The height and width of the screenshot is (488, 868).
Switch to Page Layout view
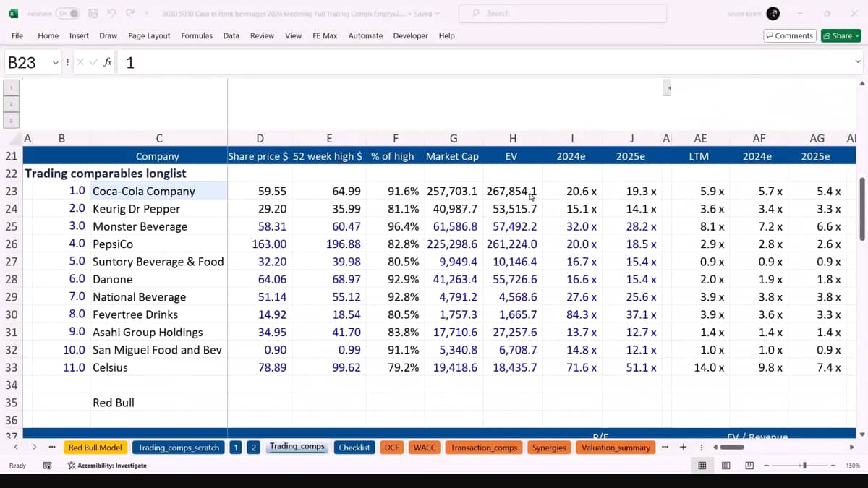(x=726, y=466)
